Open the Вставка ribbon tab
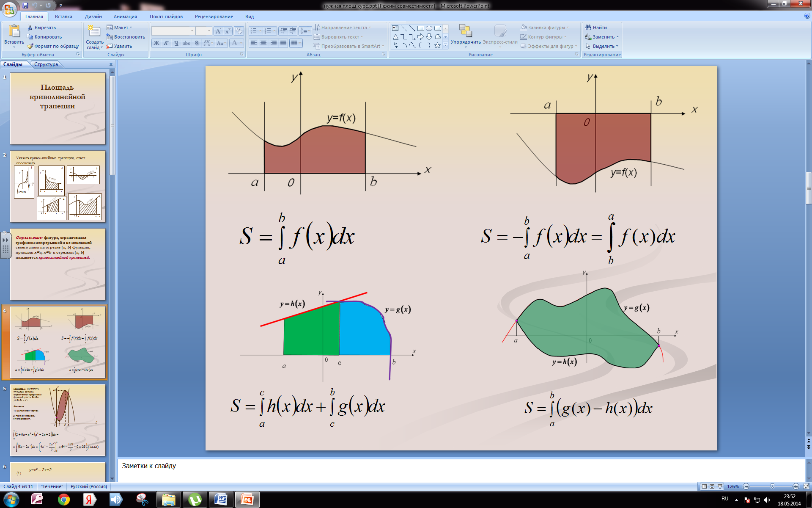812x508 pixels. (63, 17)
